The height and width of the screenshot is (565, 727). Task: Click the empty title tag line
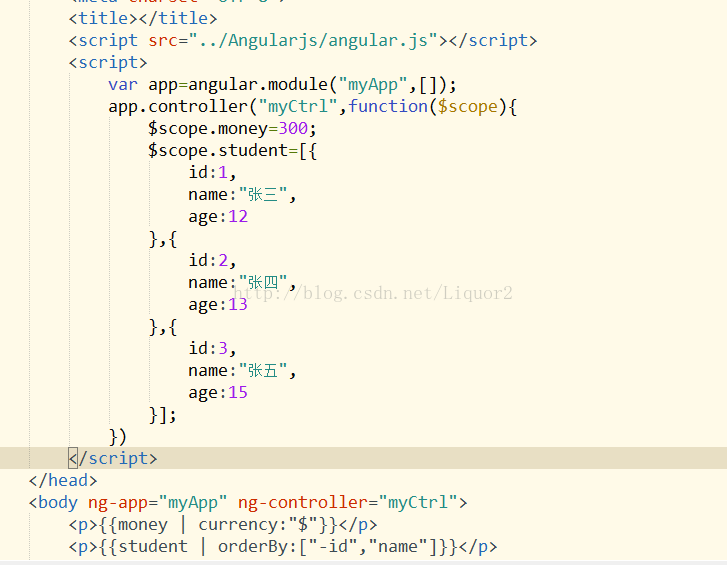tap(143, 19)
